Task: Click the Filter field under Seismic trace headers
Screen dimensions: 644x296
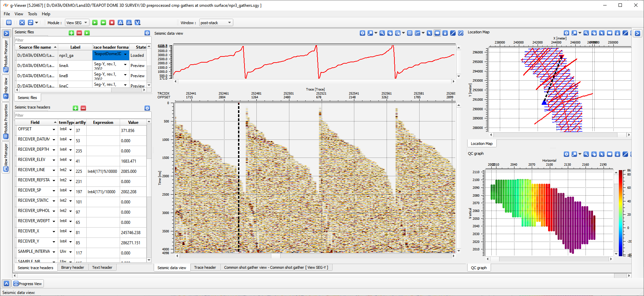Action: click(82, 115)
